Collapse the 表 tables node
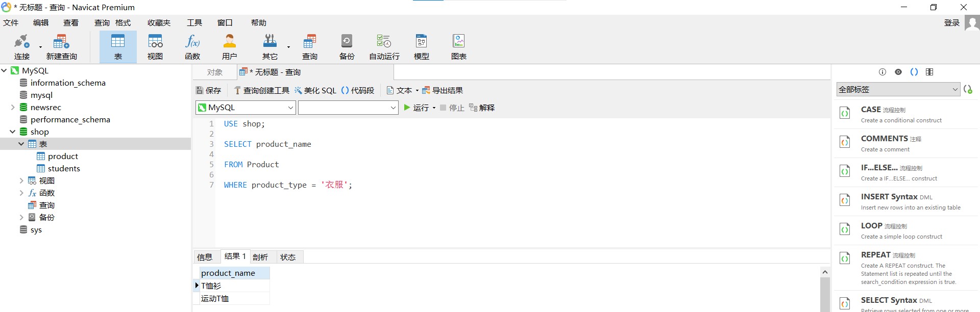Viewport: 980px width, 312px height. (x=21, y=144)
